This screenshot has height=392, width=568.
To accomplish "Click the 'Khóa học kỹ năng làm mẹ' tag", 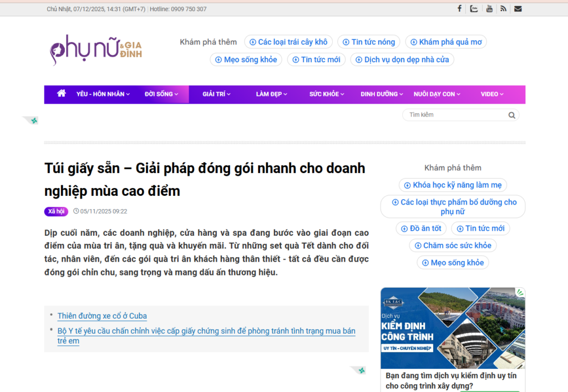I will click(x=453, y=185).
